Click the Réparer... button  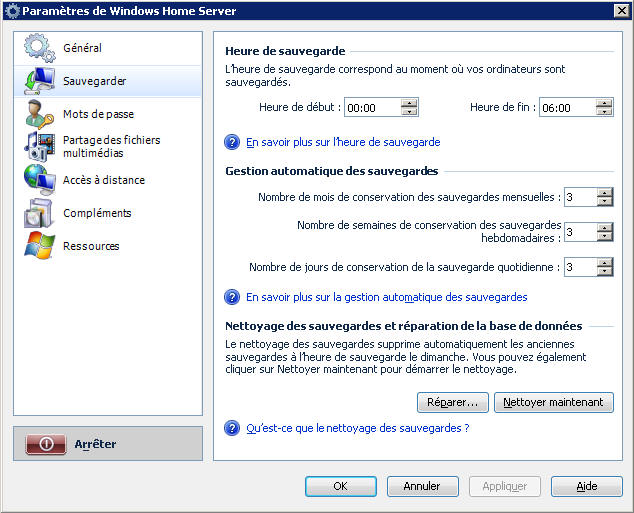pyautogui.click(x=452, y=402)
